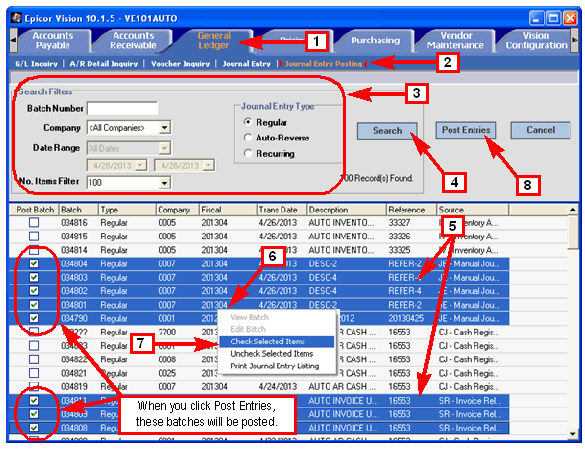The width and height of the screenshot is (585, 455).
Task: Click the Batch Number input field
Action: pos(122,109)
